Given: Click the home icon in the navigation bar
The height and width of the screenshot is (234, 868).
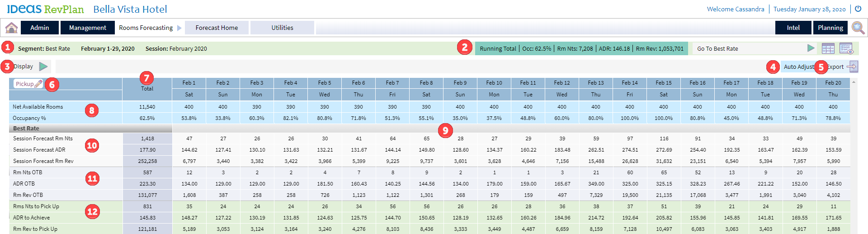Looking at the screenshot, I should coord(11,28).
